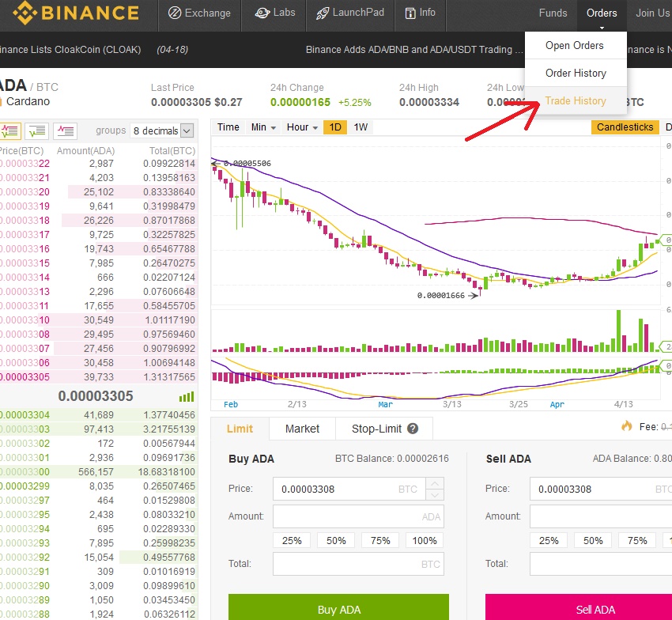Select buy order row with amount 97,413

click(x=99, y=429)
